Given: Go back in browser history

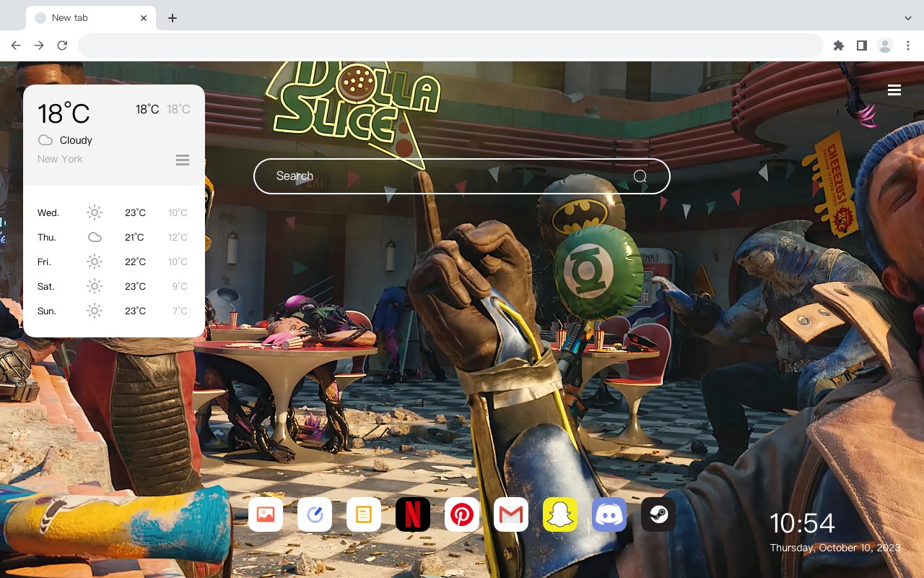Looking at the screenshot, I should tap(16, 46).
